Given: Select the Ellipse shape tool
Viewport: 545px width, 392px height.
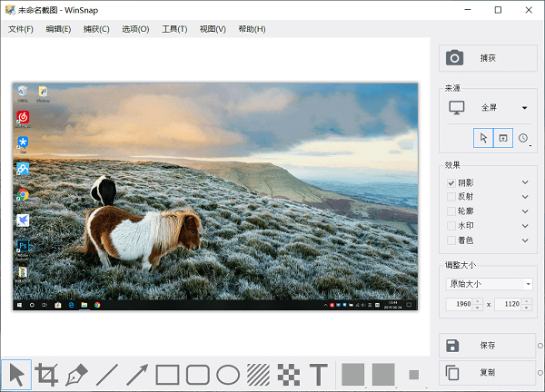Looking at the screenshot, I should coord(228,374).
